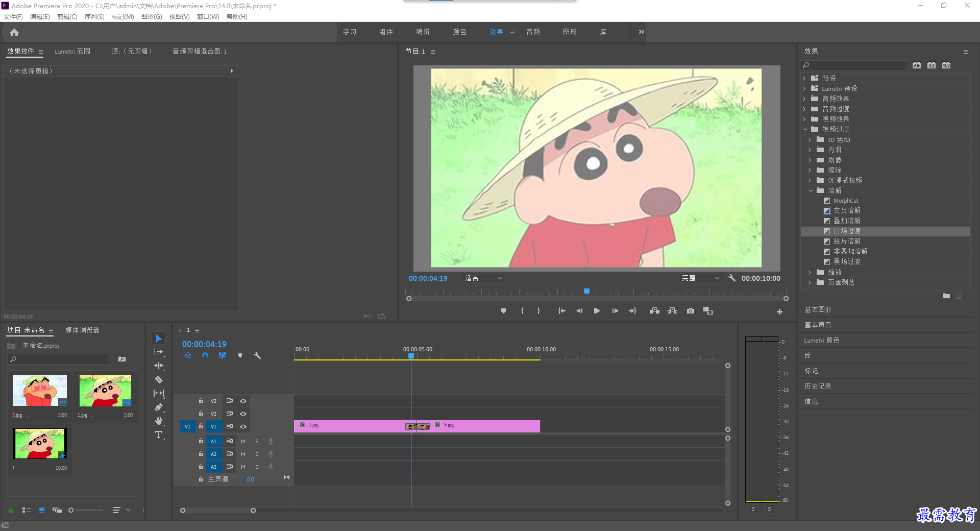Click Mark In bracket icon
The image size is (980, 531).
522,311
